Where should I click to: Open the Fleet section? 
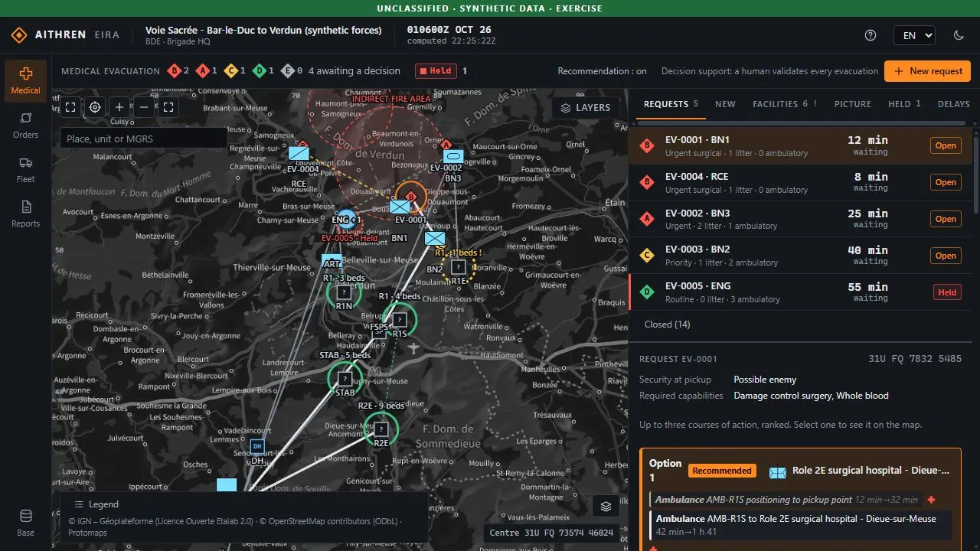point(26,169)
